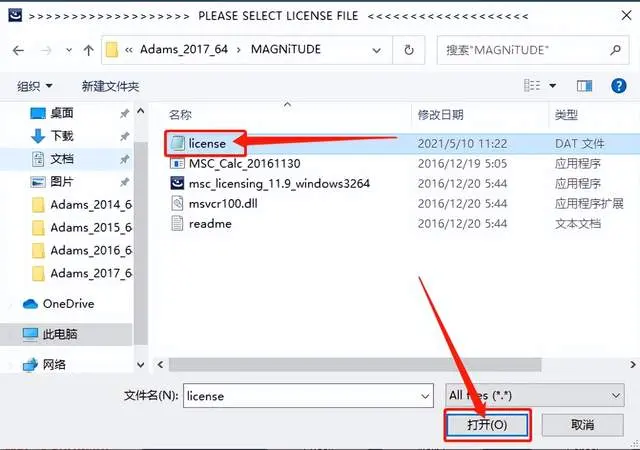640x450 pixels.
Task: Select the MSC_Calc_20161130 file
Action: pos(235,163)
